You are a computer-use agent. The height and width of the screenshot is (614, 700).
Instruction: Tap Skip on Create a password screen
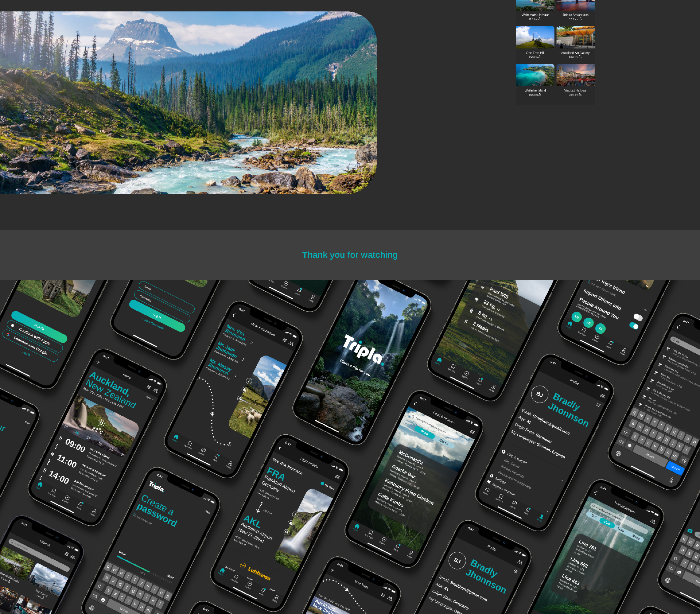click(x=207, y=512)
